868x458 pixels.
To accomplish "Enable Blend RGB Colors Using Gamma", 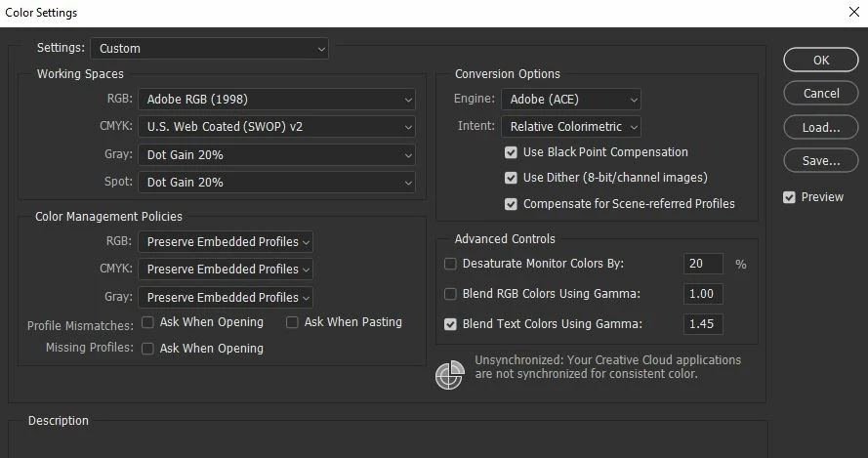I will click(451, 294).
